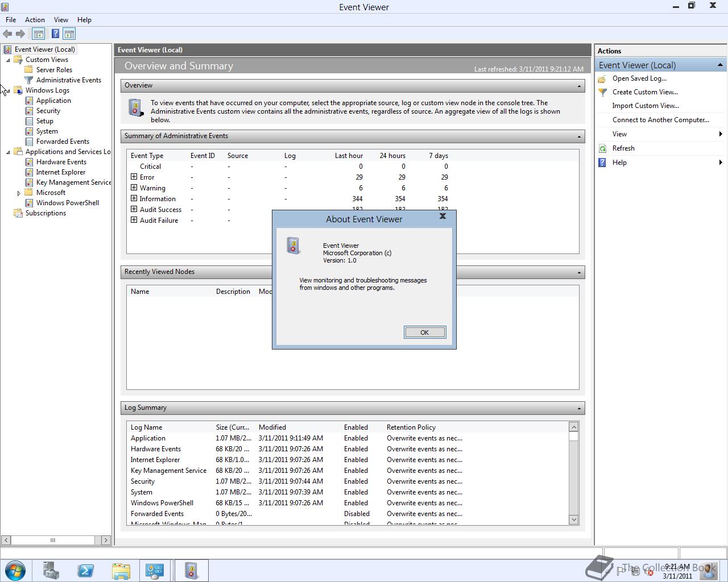Expand the Audit Failure event row
The height and width of the screenshot is (582, 728).
tap(134, 220)
